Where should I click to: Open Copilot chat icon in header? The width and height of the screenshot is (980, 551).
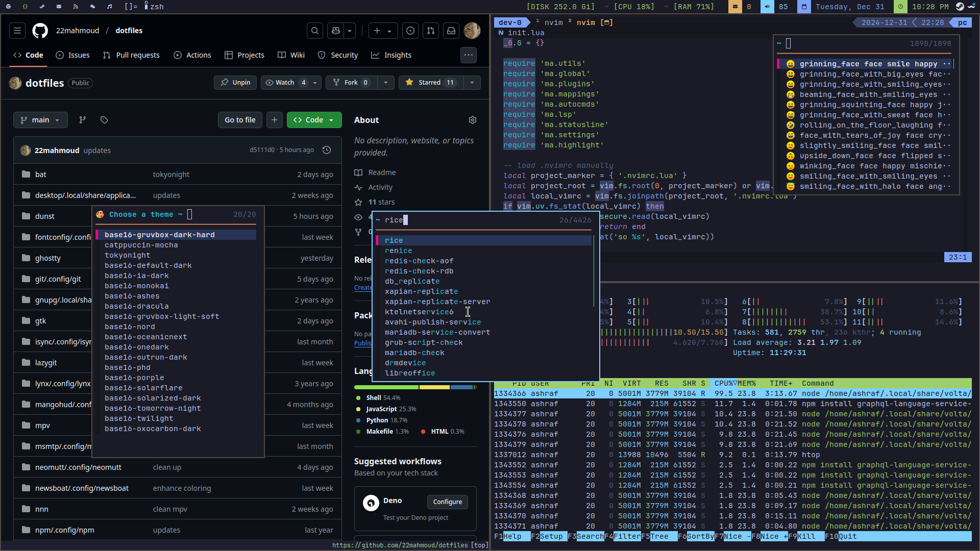[335, 31]
